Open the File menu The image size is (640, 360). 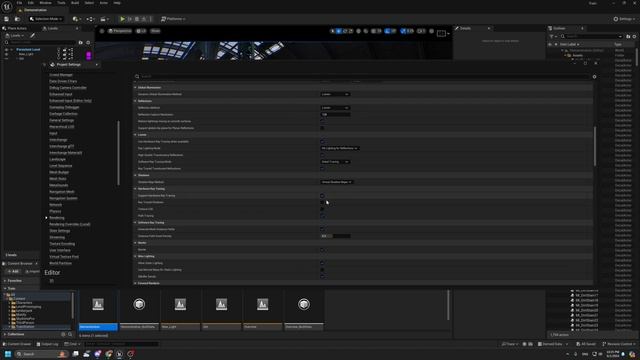point(19,3)
